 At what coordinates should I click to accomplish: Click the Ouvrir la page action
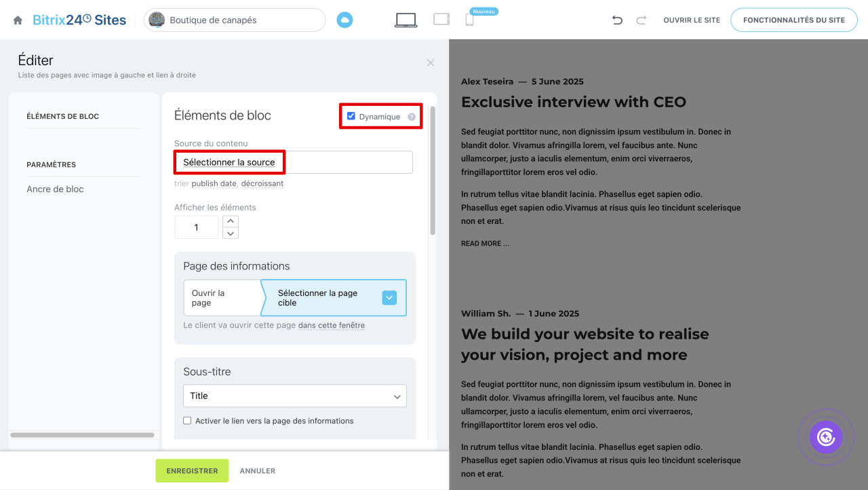click(222, 298)
